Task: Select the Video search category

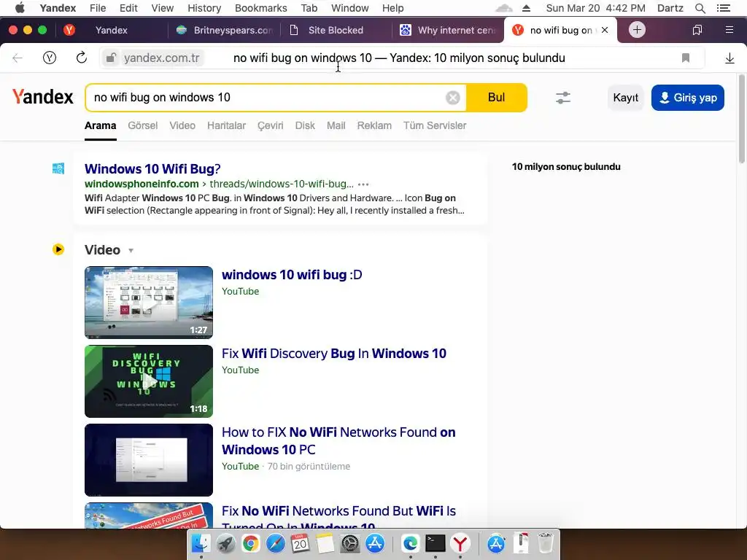Action: pyautogui.click(x=182, y=125)
